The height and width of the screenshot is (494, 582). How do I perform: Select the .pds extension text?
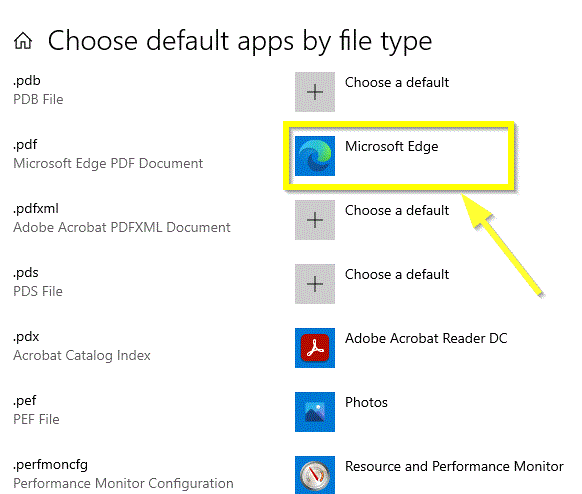[26, 273]
